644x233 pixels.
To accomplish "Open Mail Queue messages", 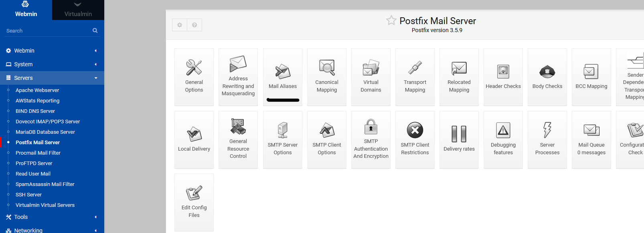I will (591, 140).
